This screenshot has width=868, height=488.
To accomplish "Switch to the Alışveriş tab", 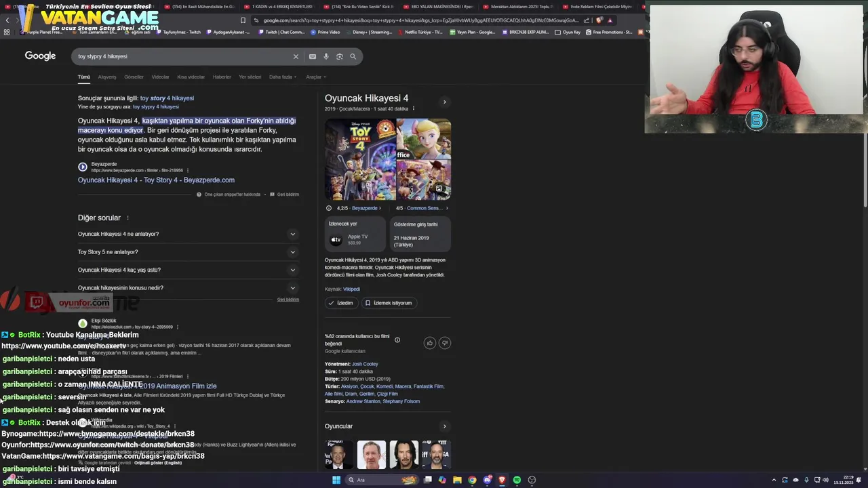I will pyautogui.click(x=107, y=77).
